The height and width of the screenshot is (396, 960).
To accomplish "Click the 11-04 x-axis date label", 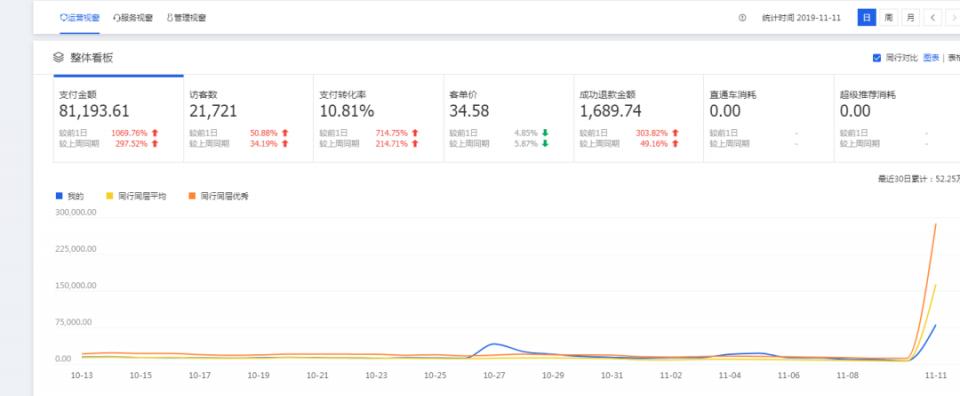I will tap(729, 375).
